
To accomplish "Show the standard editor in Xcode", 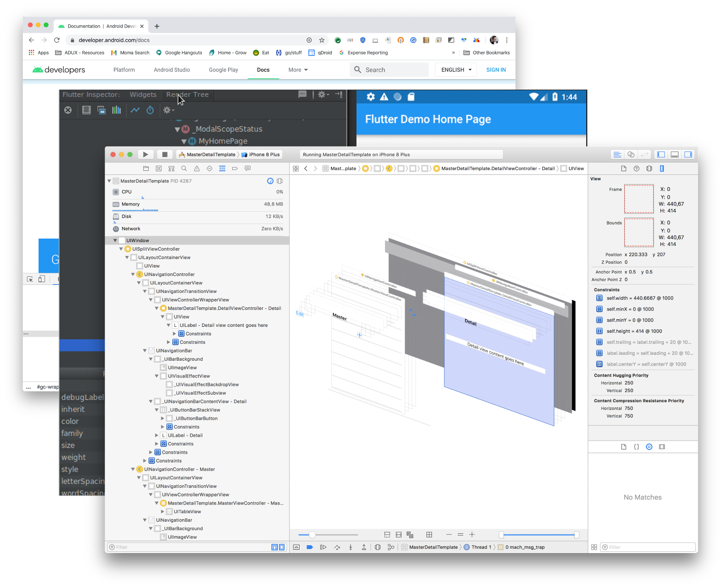I will click(x=617, y=154).
